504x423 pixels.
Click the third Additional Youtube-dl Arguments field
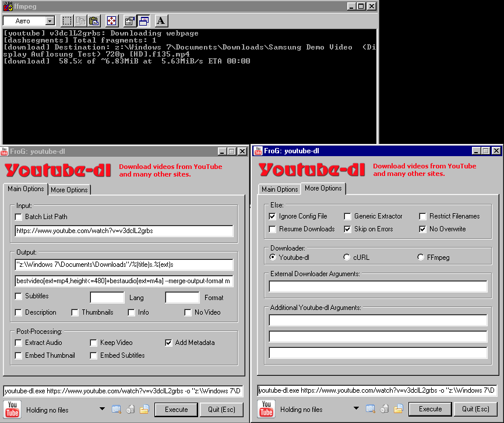coord(378,353)
